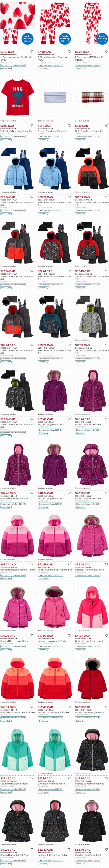This screenshot has height=868, width=109.
Task: Select the $2.99 CAD price label
Action: pos(7,126)
